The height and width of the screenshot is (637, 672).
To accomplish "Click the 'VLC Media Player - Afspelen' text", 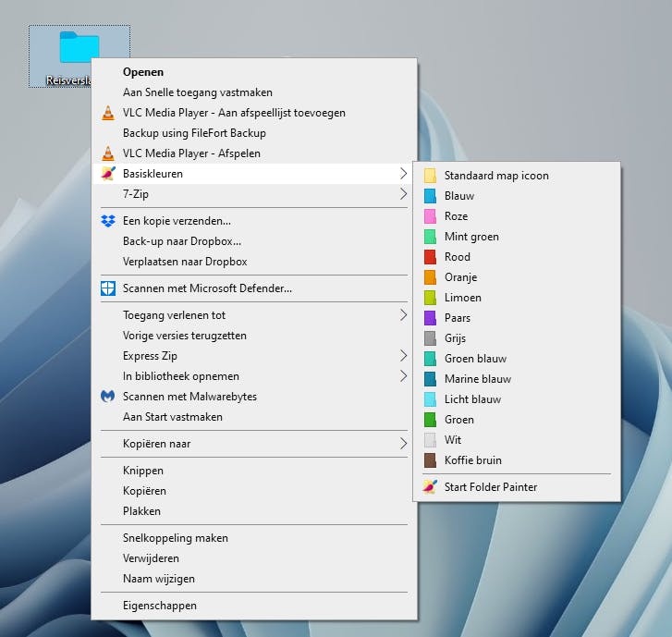I will coord(191,153).
